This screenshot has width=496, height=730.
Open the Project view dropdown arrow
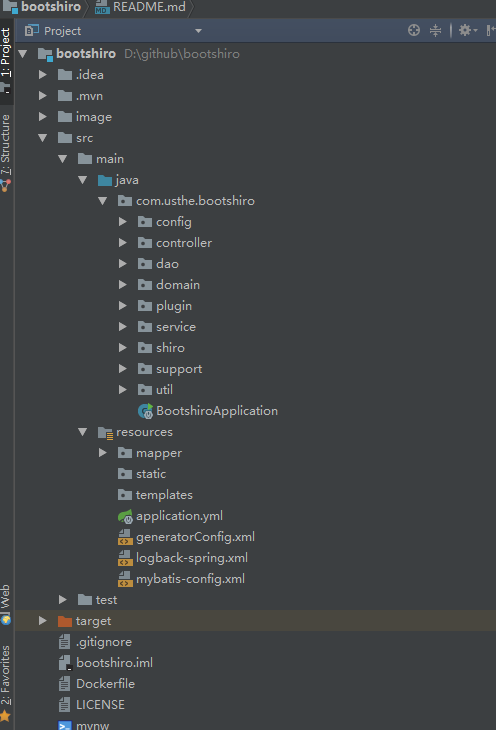click(x=198, y=31)
